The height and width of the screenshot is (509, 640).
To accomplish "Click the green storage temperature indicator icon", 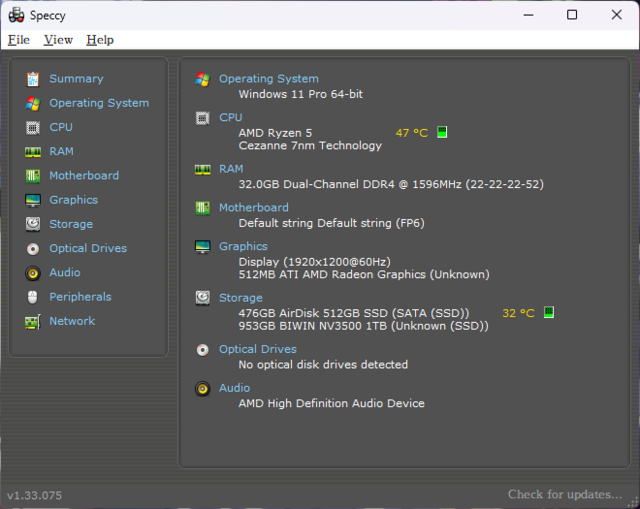I will tap(549, 313).
